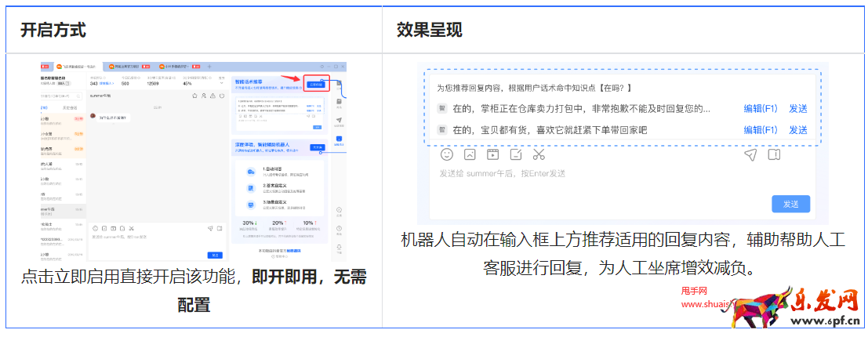Click the 12509 statistic value
Viewport: 868px width, 337px height.
154,84
